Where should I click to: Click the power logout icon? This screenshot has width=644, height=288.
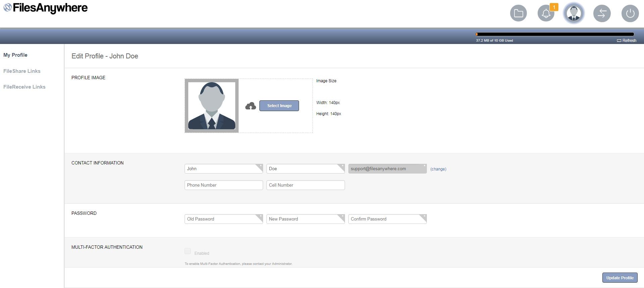coord(630,13)
